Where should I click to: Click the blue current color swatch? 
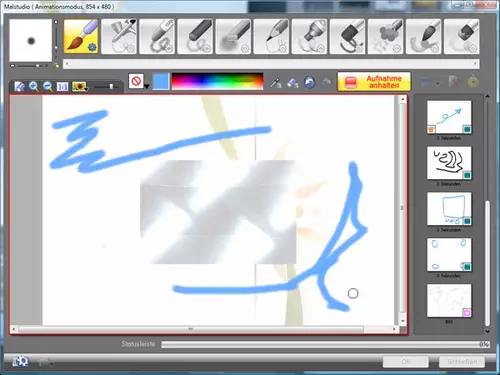pyautogui.click(x=161, y=81)
